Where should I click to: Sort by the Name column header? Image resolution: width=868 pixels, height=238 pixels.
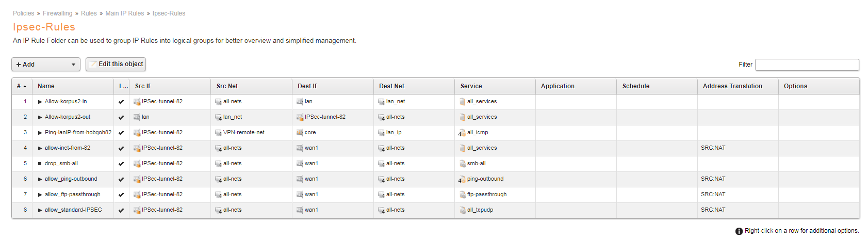(46, 86)
